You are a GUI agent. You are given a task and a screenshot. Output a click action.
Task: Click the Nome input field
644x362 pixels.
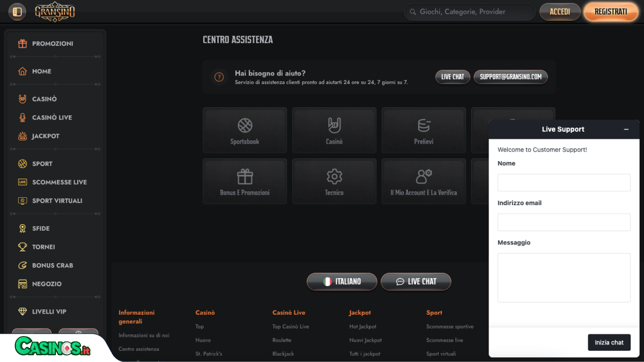tap(564, 182)
